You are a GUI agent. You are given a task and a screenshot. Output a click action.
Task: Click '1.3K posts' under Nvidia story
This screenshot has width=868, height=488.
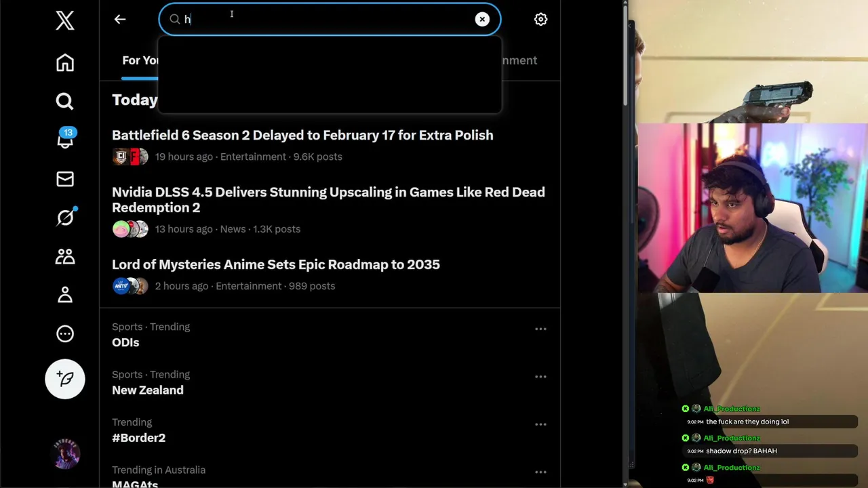point(277,229)
